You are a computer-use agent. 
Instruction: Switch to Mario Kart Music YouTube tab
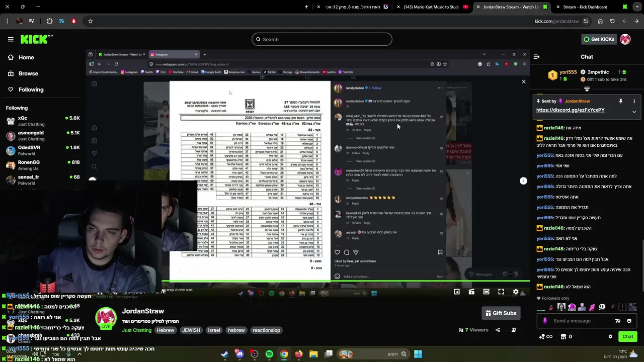[432, 7]
